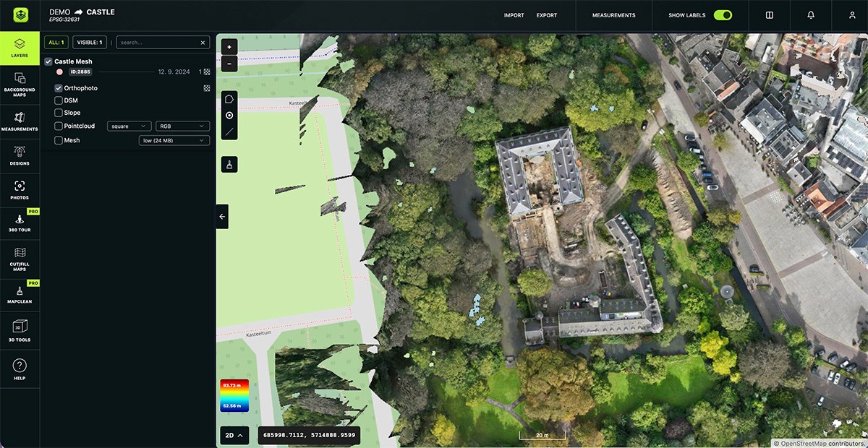Viewport: 868px width, 448px height.
Task: Turn off the Show Labels switch
Action: click(x=723, y=14)
